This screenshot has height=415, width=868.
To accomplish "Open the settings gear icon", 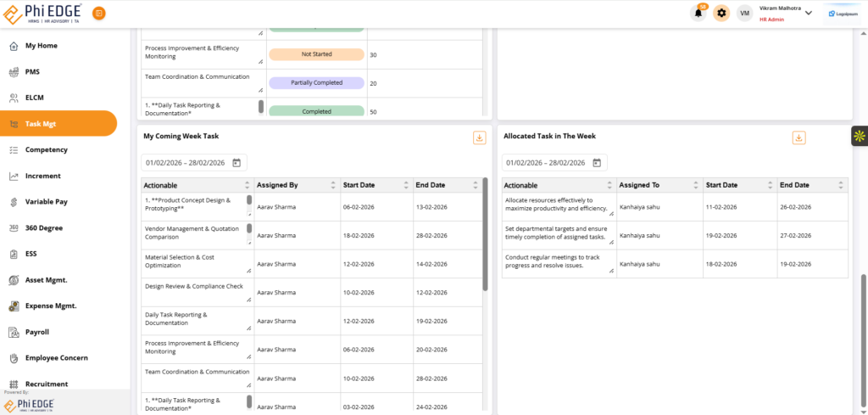I will [x=721, y=13].
